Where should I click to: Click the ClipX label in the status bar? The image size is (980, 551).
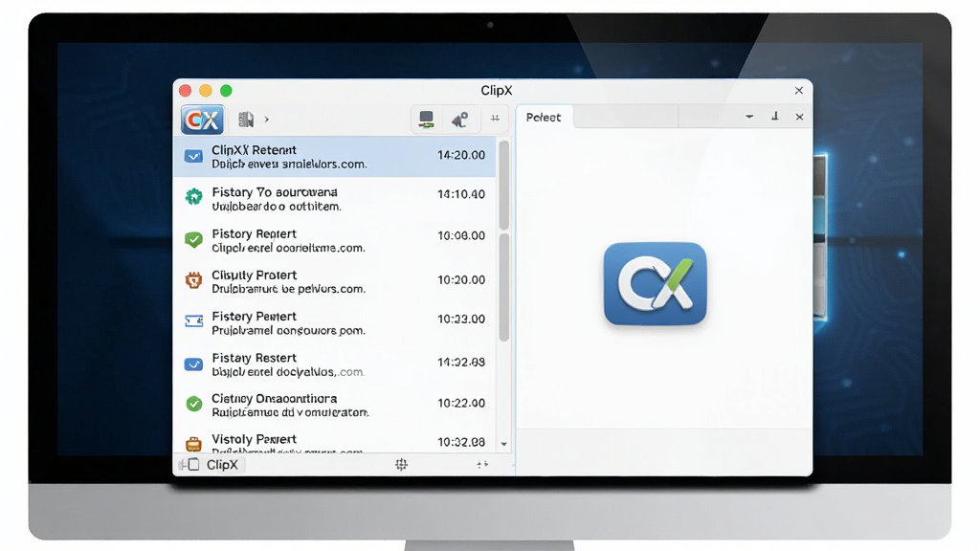pyautogui.click(x=222, y=465)
